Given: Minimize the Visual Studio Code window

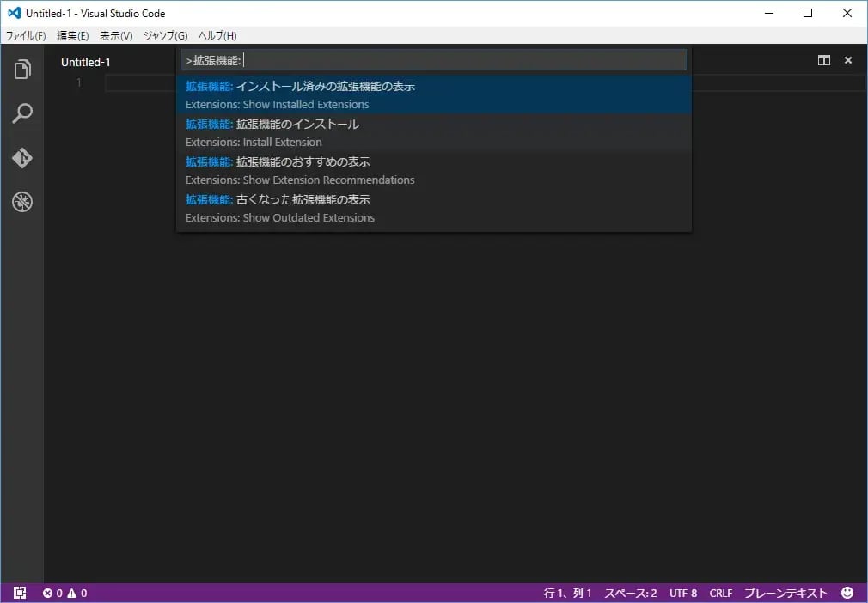Looking at the screenshot, I should point(769,13).
